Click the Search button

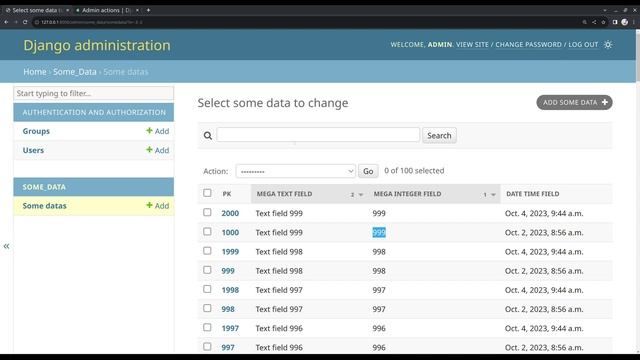tap(439, 136)
